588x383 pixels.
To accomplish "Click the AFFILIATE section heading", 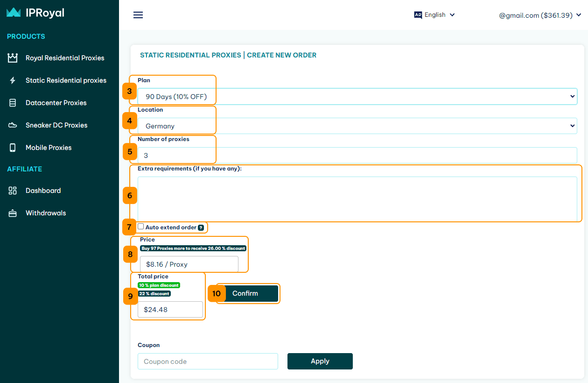I will tap(25, 169).
